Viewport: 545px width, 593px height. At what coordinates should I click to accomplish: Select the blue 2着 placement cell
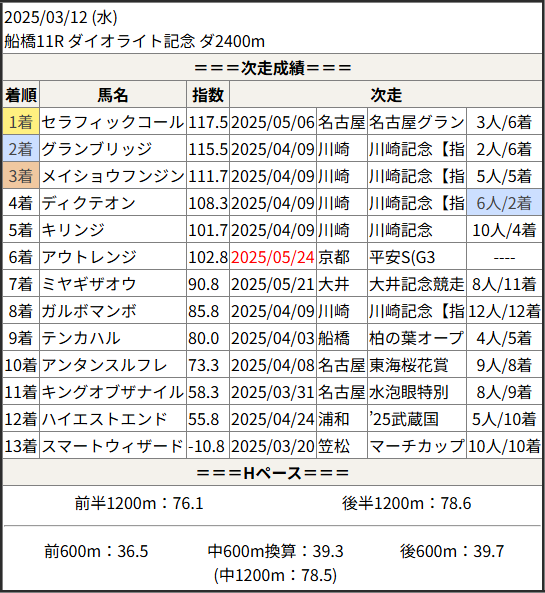(21, 149)
